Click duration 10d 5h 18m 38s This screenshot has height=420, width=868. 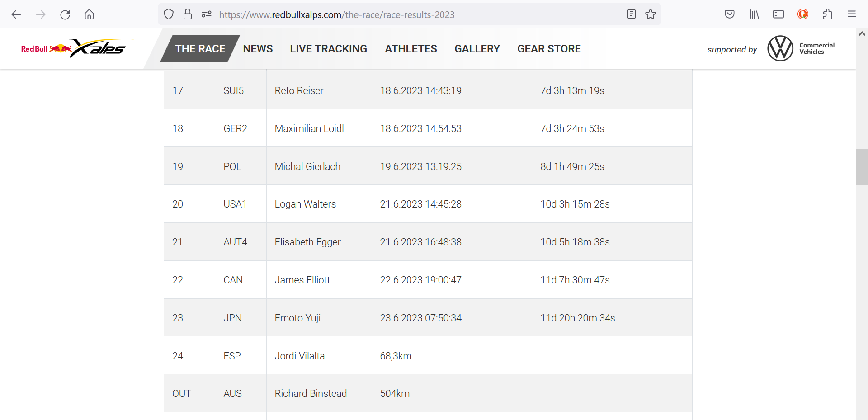[575, 242]
